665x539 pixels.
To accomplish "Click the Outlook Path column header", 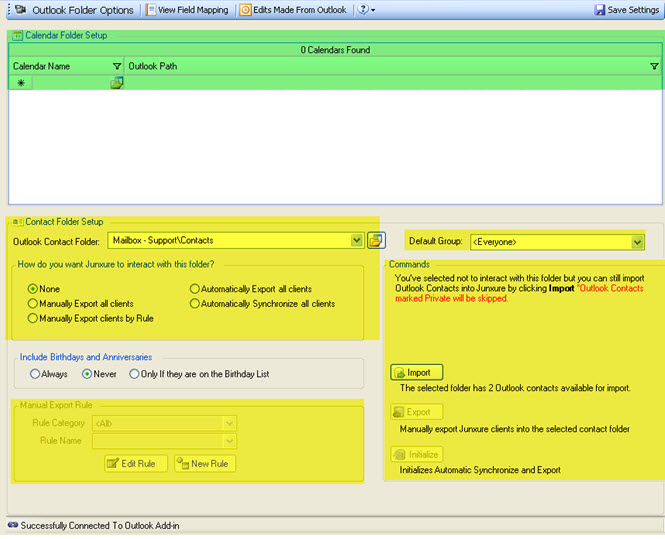I will [393, 66].
